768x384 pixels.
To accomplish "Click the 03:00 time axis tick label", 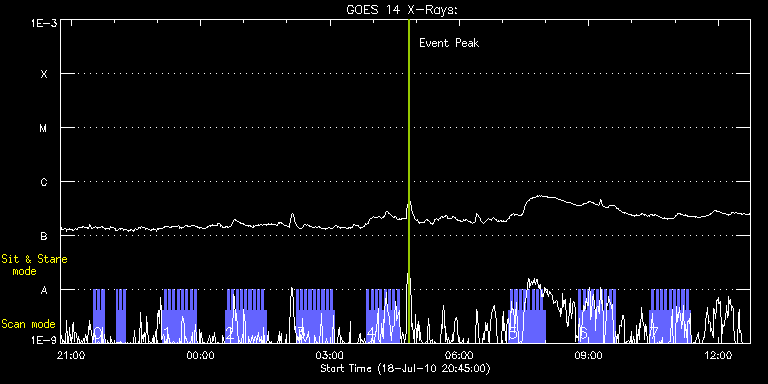I will (330, 355).
